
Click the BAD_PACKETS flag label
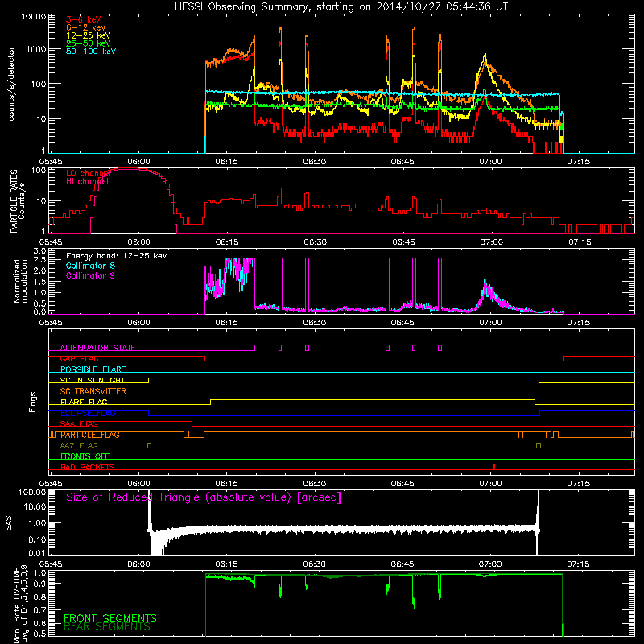(x=88, y=467)
